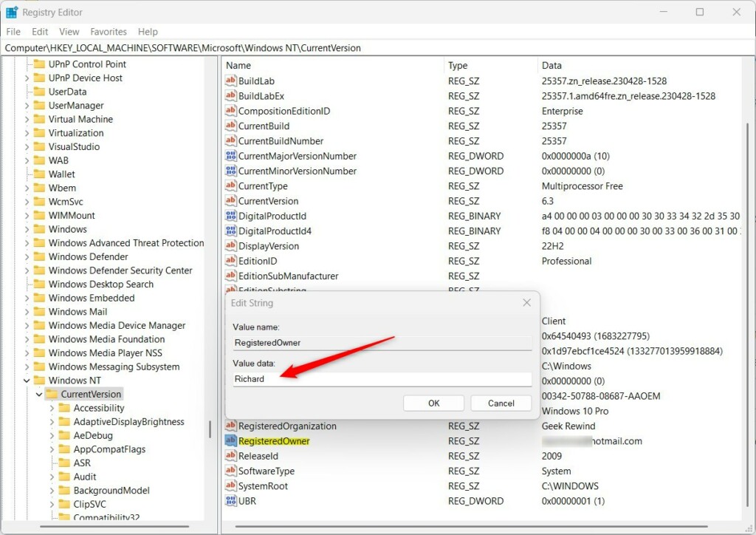Click the CurrentType string icon
Viewport: 756px width, 535px height.
click(x=231, y=185)
